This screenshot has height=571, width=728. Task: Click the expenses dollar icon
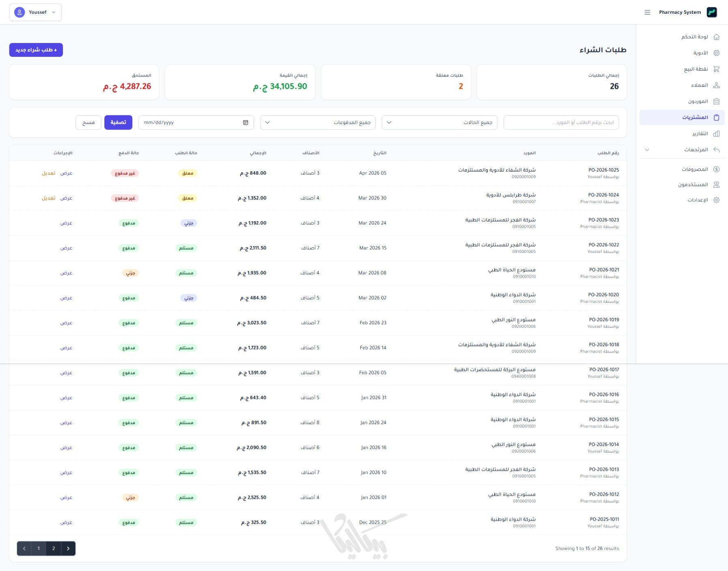716,169
